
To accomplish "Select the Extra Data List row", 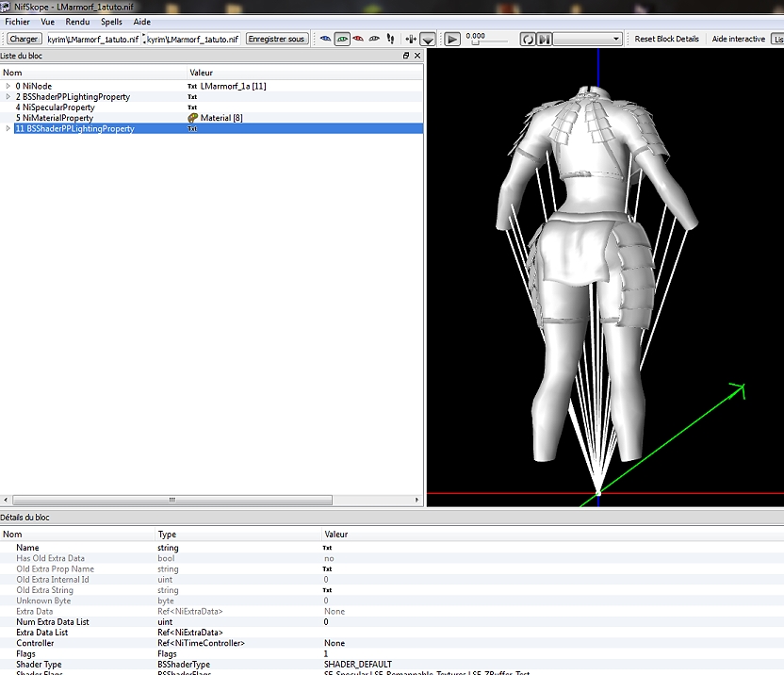I will coord(392,633).
